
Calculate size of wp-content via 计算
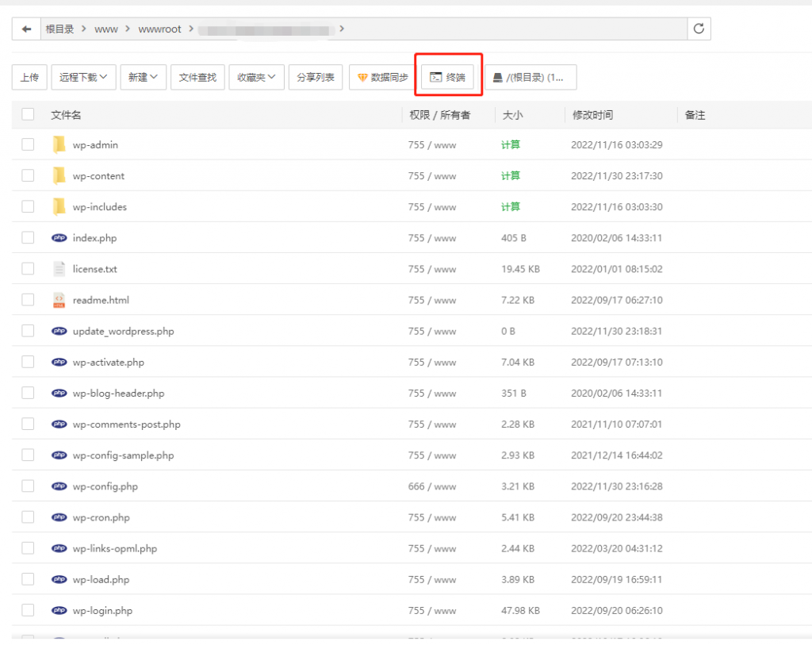point(510,175)
